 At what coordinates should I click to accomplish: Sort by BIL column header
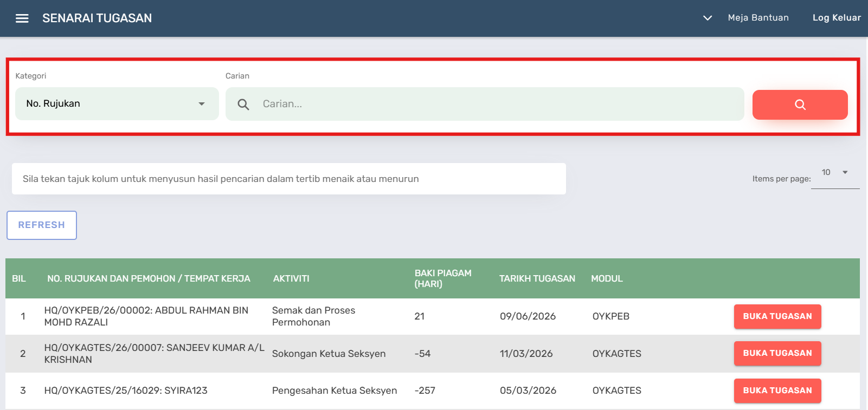[x=19, y=278]
